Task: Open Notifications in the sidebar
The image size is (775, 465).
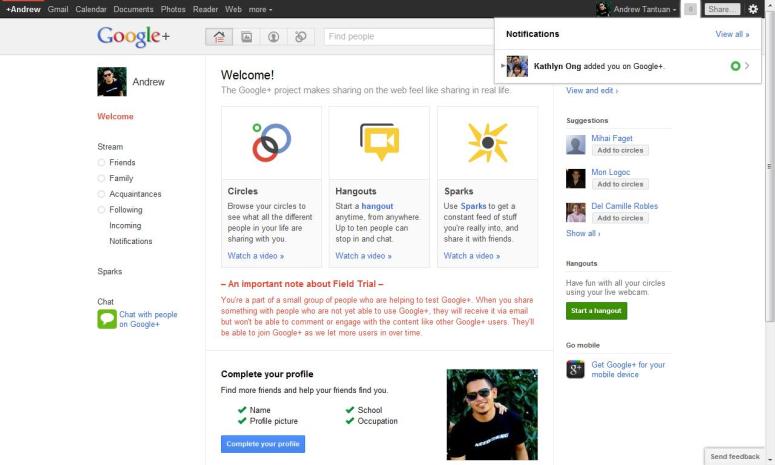Action: [130, 241]
